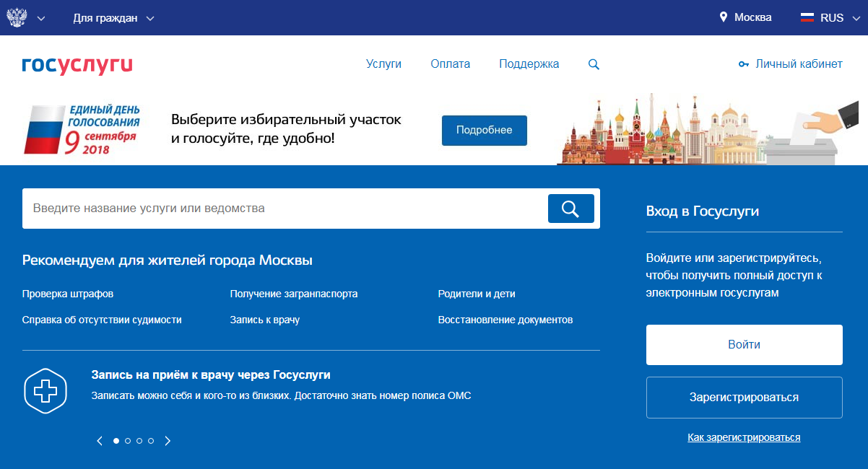
Task: Select the fourth carousel slide dot
Action: tap(151, 441)
